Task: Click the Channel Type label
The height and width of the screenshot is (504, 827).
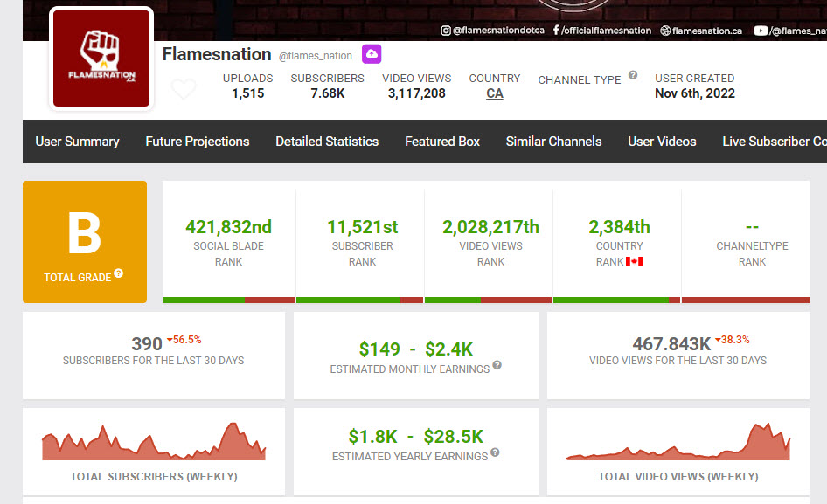Action: pyautogui.click(x=579, y=79)
